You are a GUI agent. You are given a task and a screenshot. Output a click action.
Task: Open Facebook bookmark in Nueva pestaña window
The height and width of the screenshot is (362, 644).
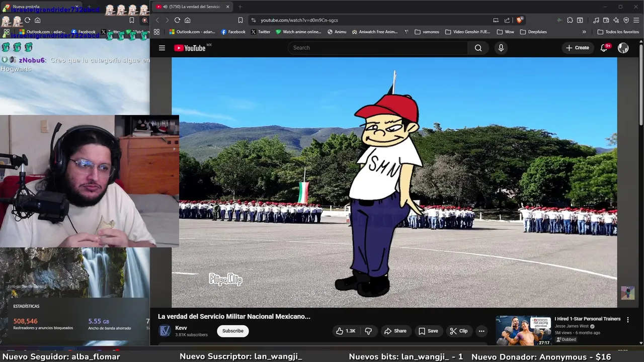(84, 32)
